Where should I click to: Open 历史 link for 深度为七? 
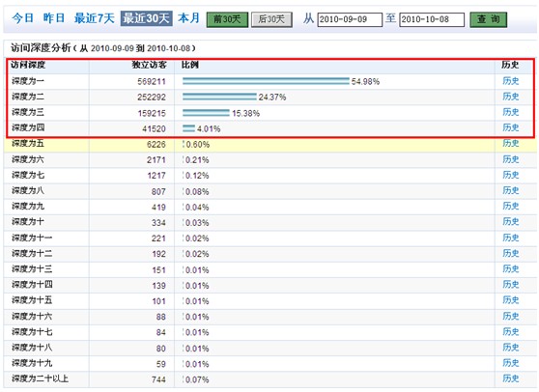click(x=510, y=175)
